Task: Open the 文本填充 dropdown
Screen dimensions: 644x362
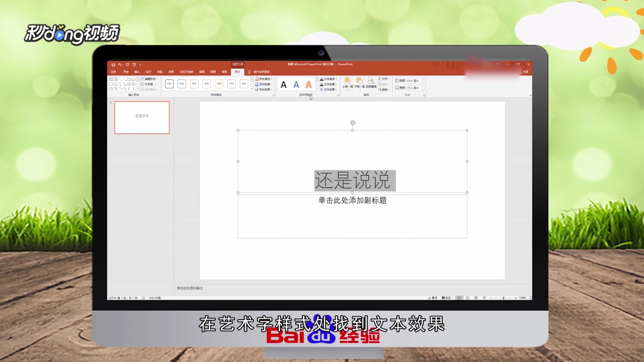Action: [x=329, y=79]
